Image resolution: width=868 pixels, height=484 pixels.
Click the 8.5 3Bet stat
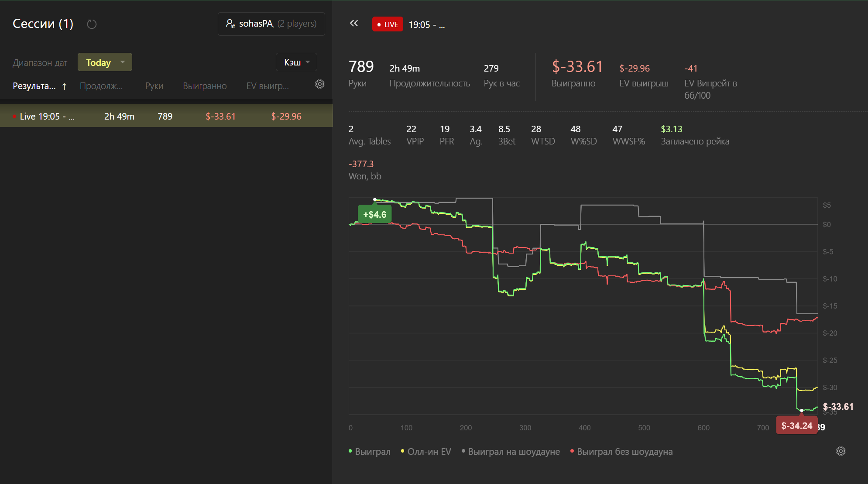(507, 135)
